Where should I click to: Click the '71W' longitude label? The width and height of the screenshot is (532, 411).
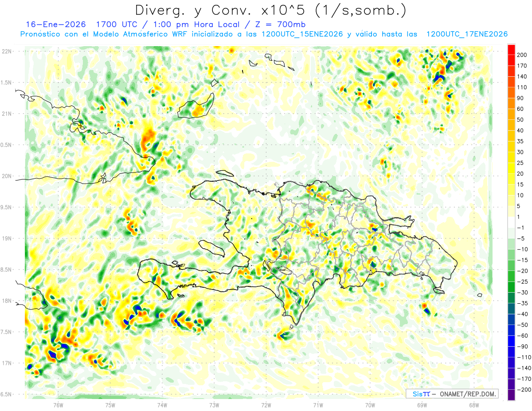coord(318,405)
